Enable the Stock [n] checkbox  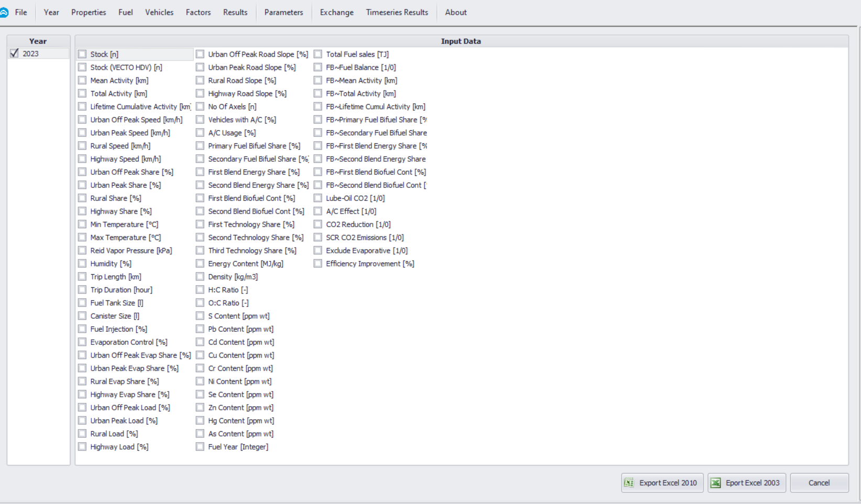coord(82,54)
